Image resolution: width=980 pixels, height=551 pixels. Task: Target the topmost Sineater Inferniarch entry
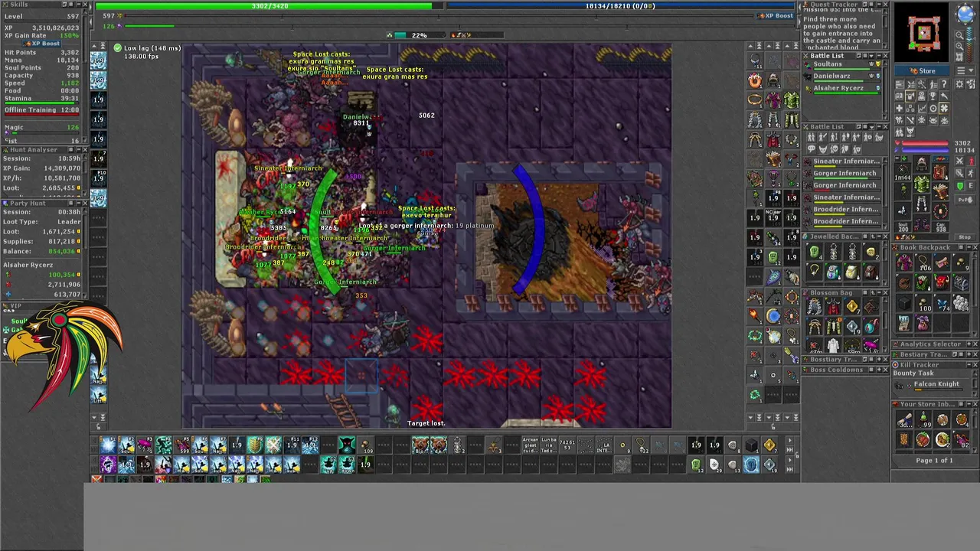pos(842,162)
